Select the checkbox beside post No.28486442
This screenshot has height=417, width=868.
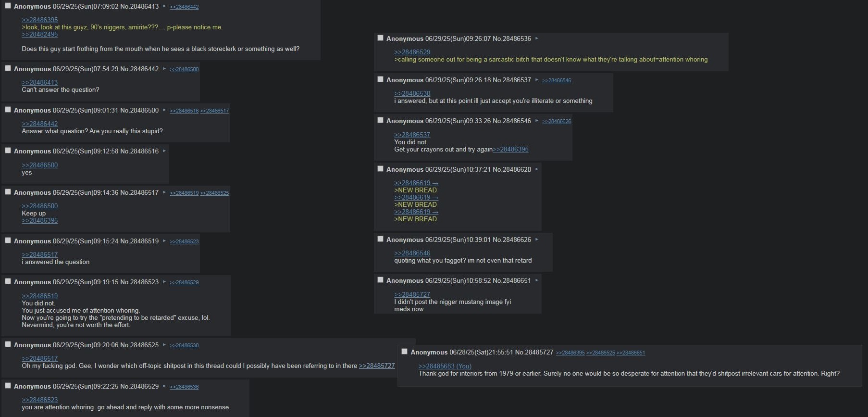coord(8,68)
